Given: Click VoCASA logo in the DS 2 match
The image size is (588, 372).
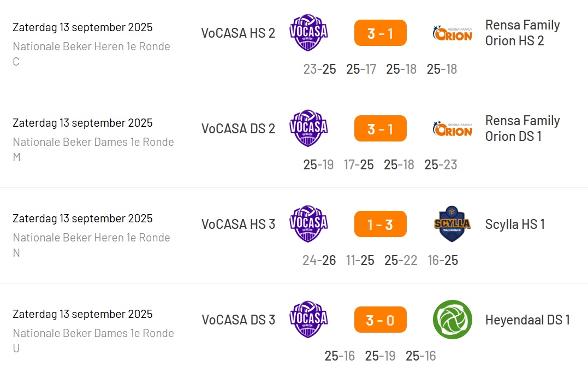Looking at the screenshot, I should click(x=308, y=128).
